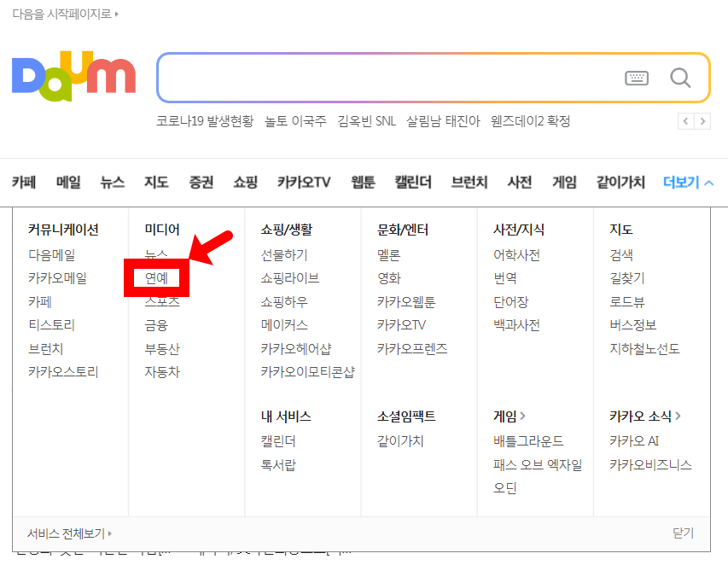Viewport: 728px width, 565px height.
Task: Click 서비스 전체보기 link
Action: [x=70, y=534]
